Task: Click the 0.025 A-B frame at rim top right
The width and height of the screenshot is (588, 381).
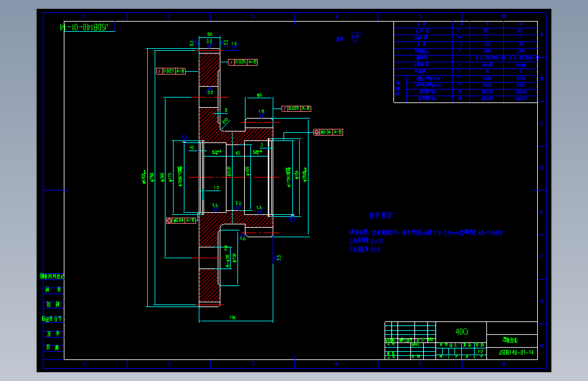Action: point(243,62)
